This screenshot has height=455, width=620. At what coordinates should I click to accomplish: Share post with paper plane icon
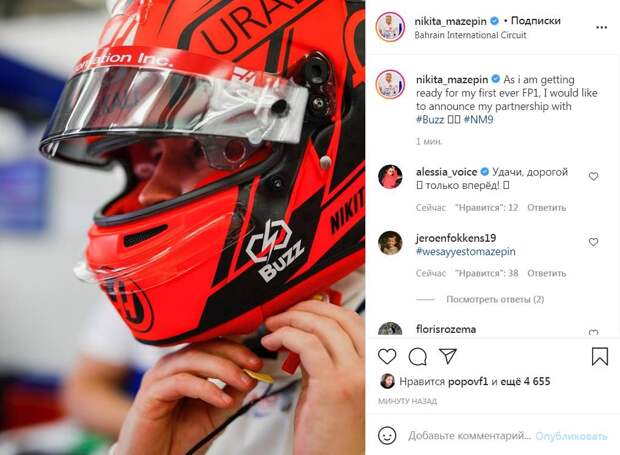pyautogui.click(x=448, y=356)
